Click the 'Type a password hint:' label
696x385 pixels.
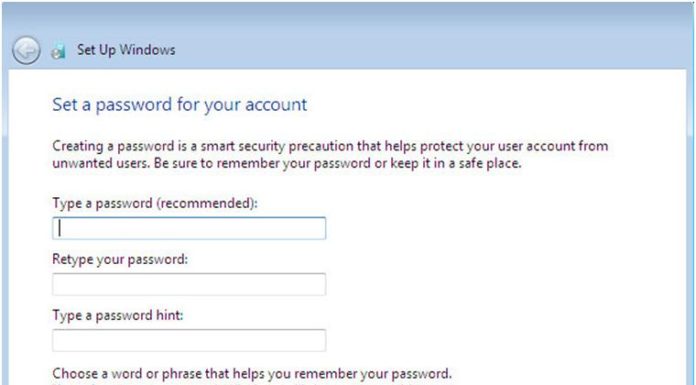(118, 315)
